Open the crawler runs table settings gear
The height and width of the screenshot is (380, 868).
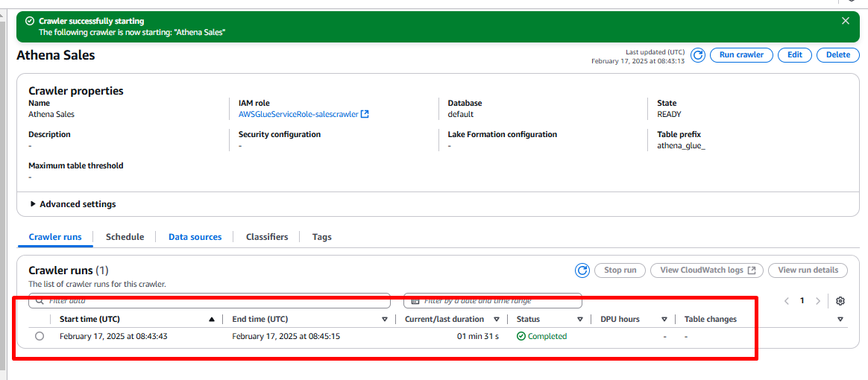tap(840, 301)
